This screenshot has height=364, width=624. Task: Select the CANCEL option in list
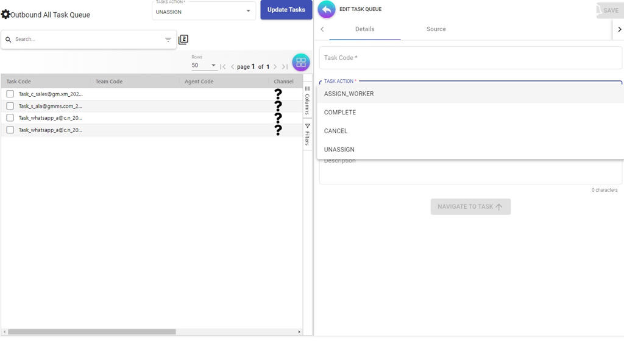336,131
